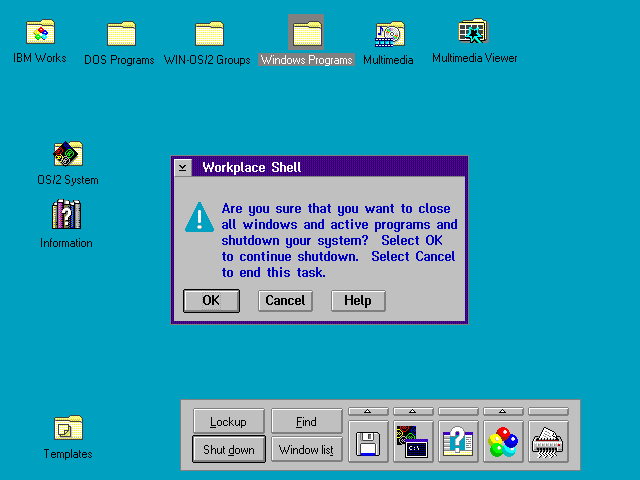Image resolution: width=640 pixels, height=480 pixels.
Task: Select the WIN-OS/2 Groups folder icon
Action: (x=209, y=33)
